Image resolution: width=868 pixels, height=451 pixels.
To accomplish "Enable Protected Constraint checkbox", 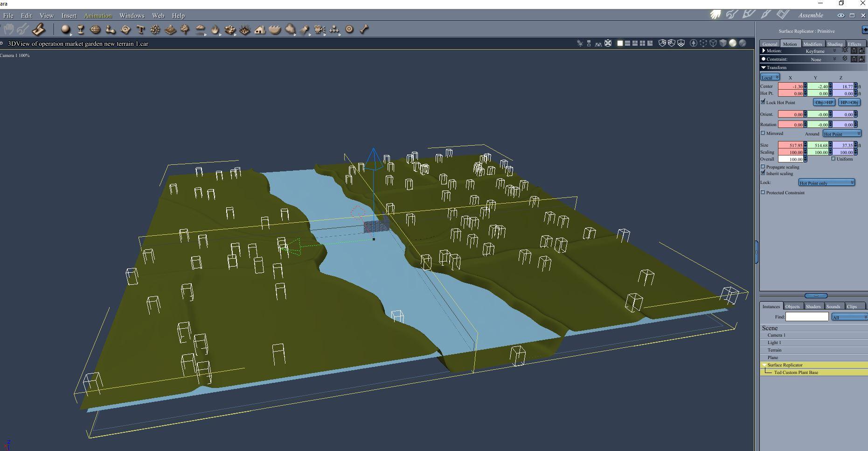I will click(x=763, y=192).
